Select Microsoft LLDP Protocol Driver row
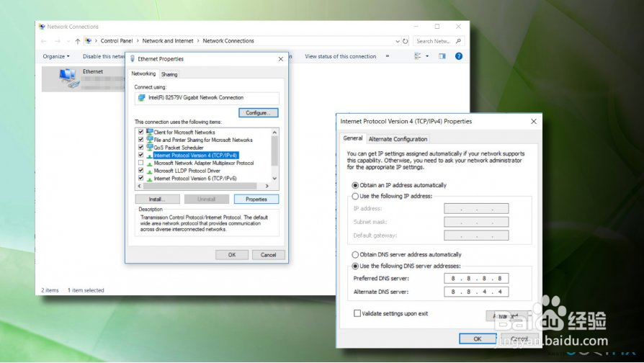Screen dimensions: 644x363 coord(187,171)
